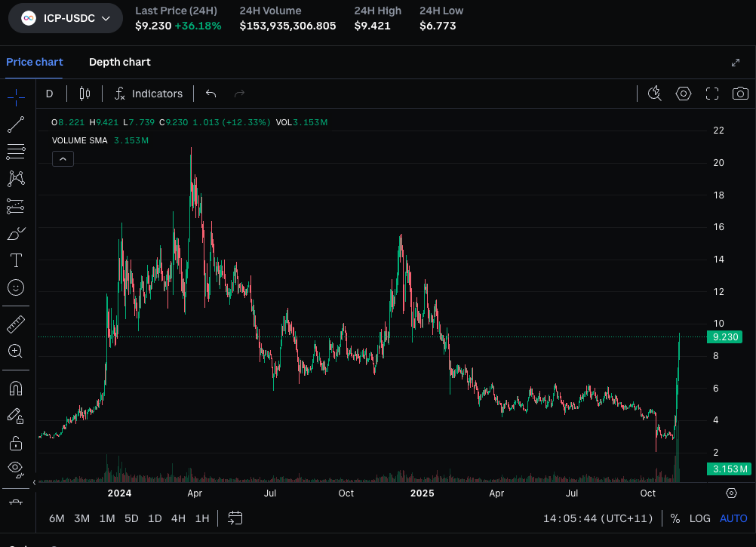Collapse the left toolbar arrow handle
The width and height of the screenshot is (756, 547).
(34, 482)
